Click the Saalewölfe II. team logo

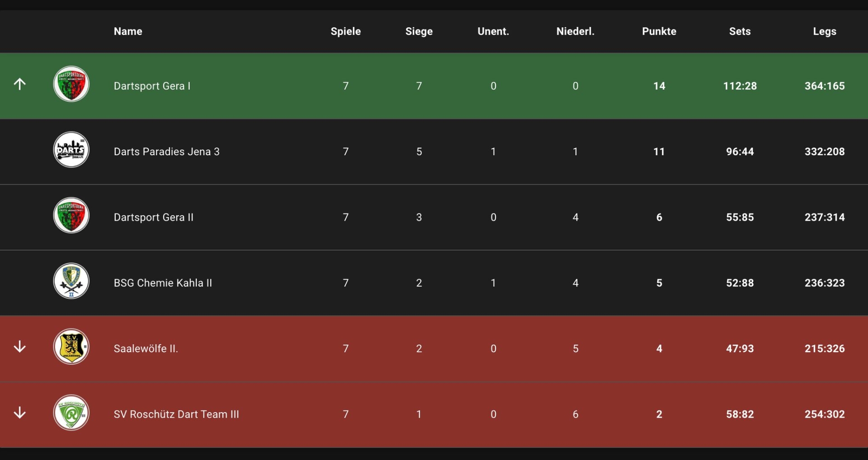point(71,347)
